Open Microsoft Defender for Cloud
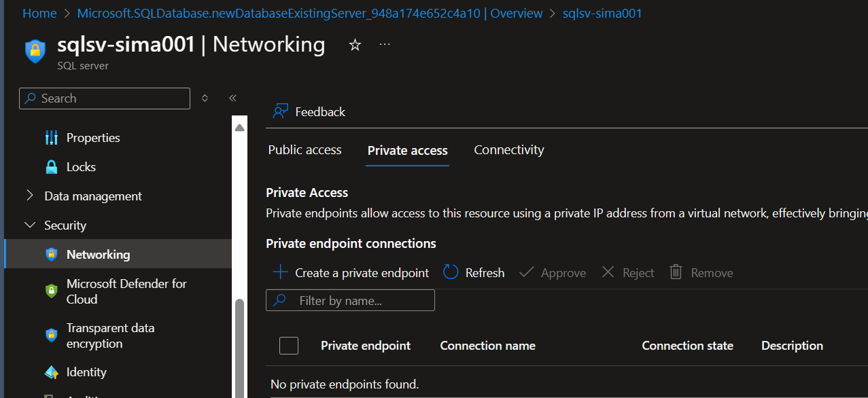Image resolution: width=868 pixels, height=398 pixels. pyautogui.click(x=126, y=291)
